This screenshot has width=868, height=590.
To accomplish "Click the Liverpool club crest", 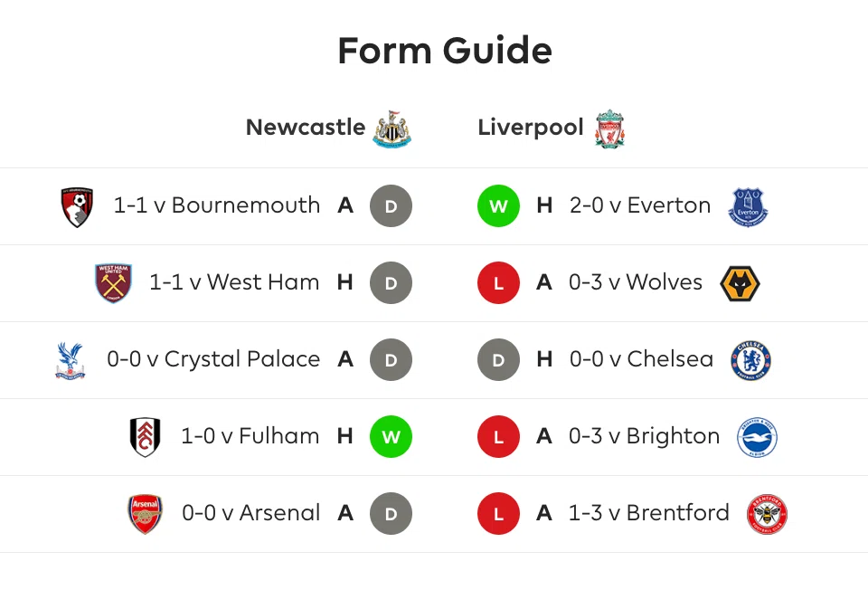I will [x=609, y=128].
